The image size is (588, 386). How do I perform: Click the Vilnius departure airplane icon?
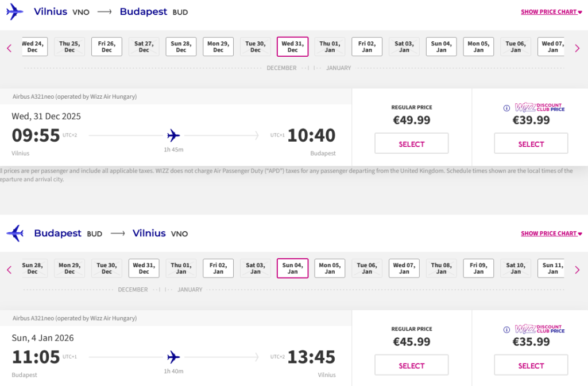coord(15,11)
